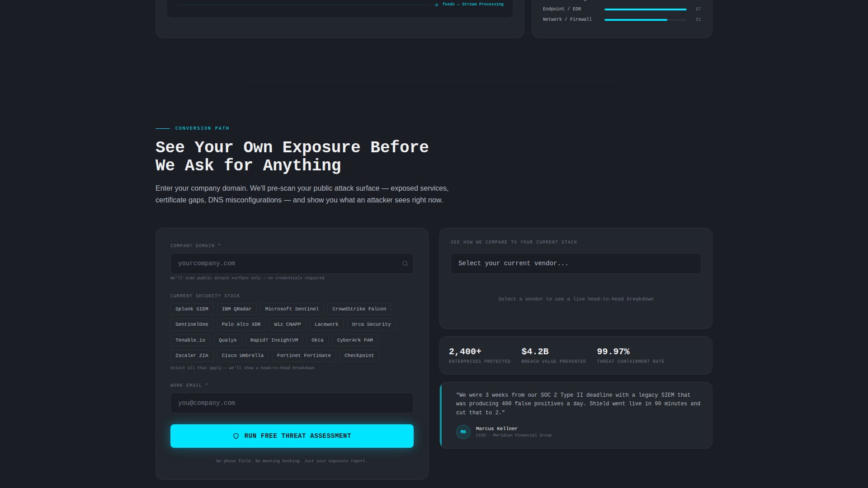Image resolution: width=868 pixels, height=488 pixels.
Task: Toggle the IBM QRadar chip
Action: 236,309
